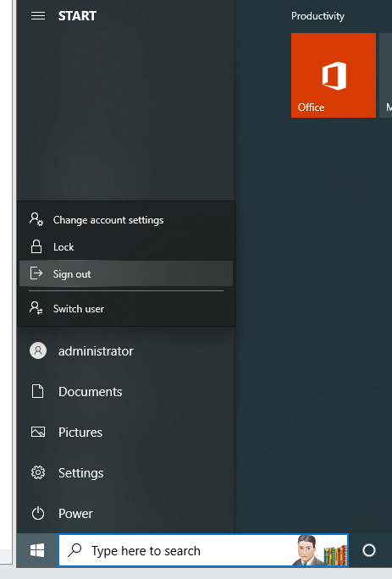Select Switch user option
This screenshot has height=579, width=392.
(x=126, y=308)
